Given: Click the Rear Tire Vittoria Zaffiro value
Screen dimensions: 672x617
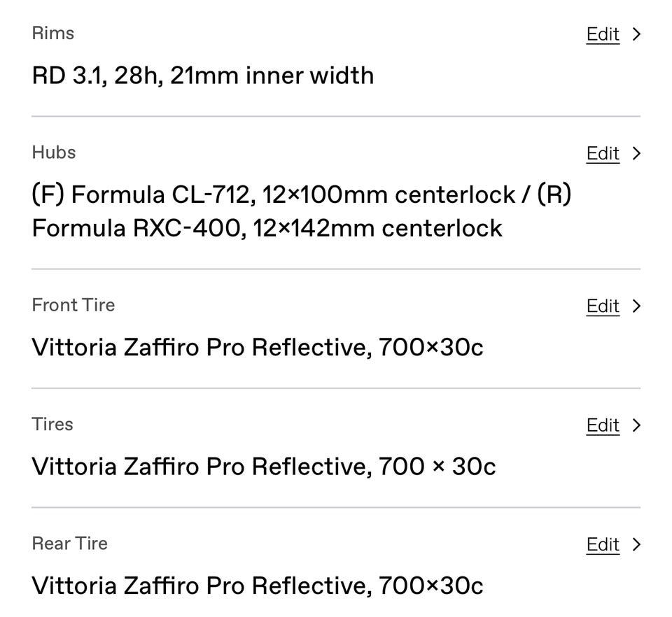Looking at the screenshot, I should click(258, 586).
